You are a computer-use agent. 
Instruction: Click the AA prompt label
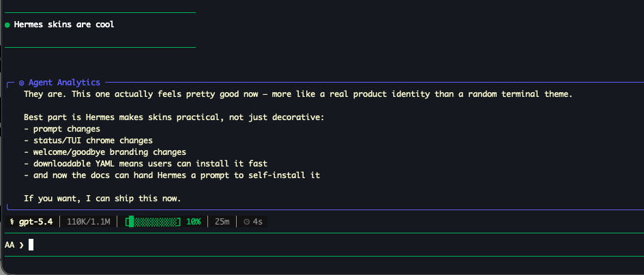[x=10, y=245]
